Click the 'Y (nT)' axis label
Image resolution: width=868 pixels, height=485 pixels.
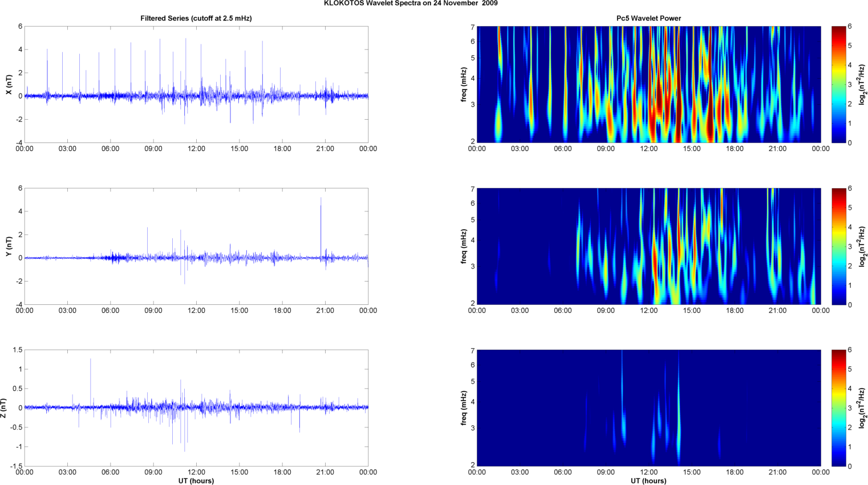(x=9, y=246)
